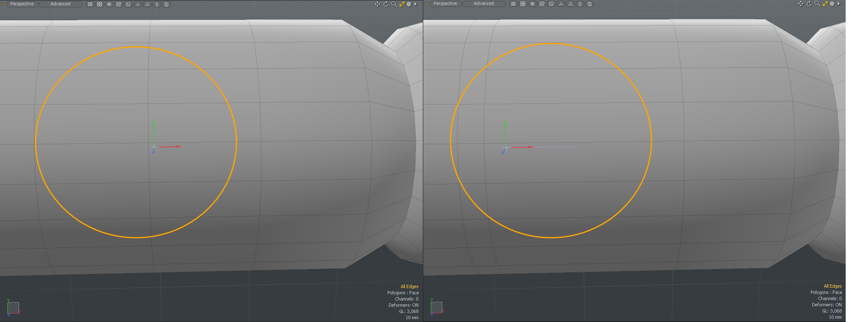Open the Perspective view dropdown in left viewport
The image size is (868, 322).
22,4
